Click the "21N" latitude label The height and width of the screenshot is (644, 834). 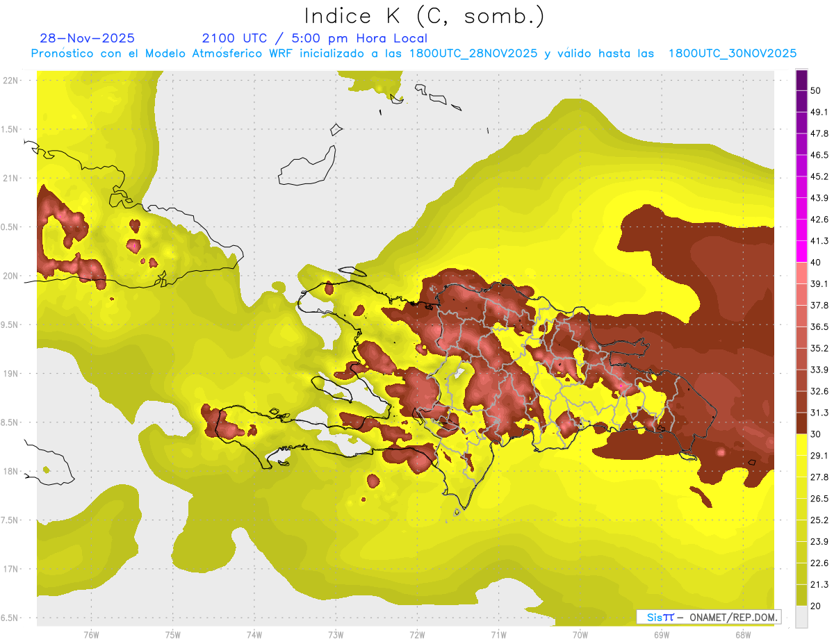click(x=10, y=178)
